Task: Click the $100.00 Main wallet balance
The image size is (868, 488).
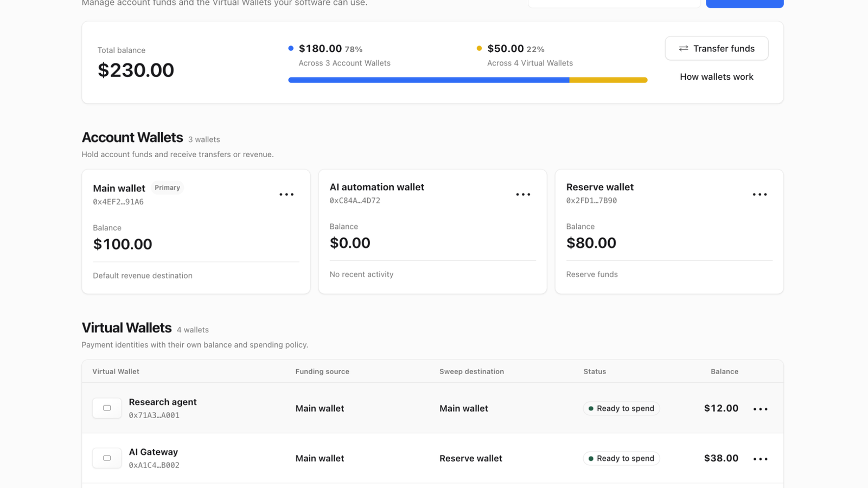Action: (123, 244)
